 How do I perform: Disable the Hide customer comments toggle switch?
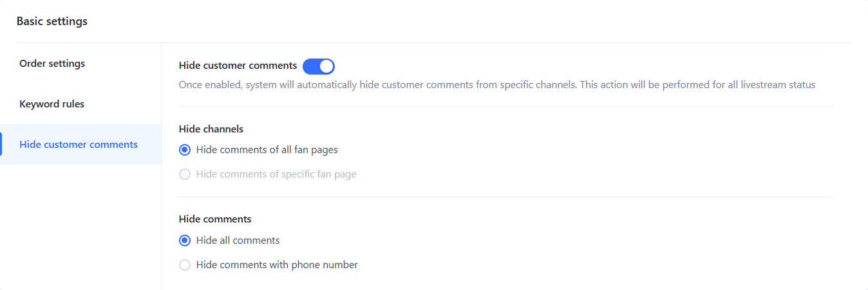[x=319, y=66]
